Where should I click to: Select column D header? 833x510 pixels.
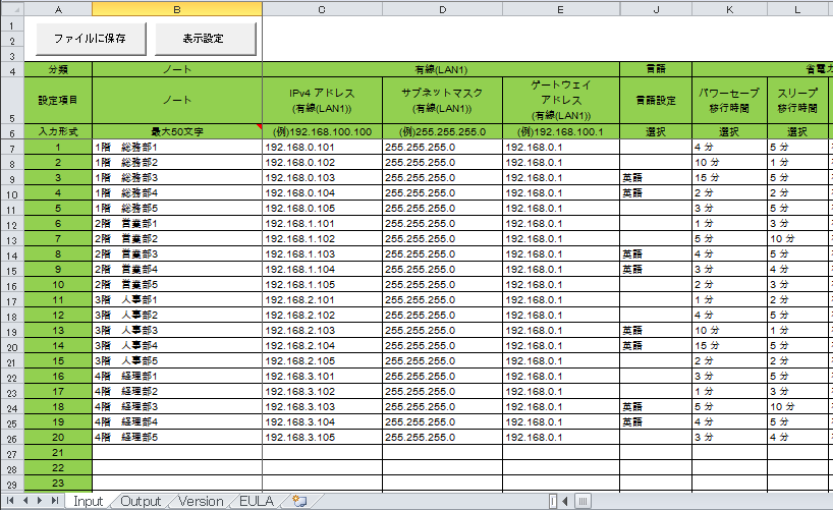point(442,9)
